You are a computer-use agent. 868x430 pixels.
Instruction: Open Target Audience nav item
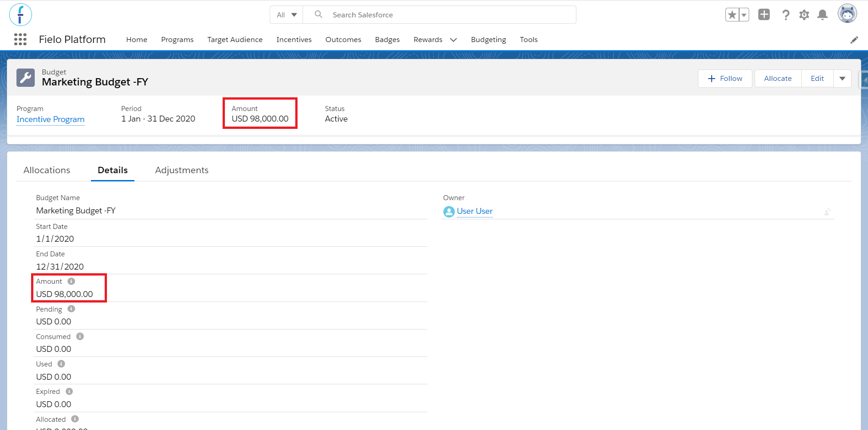(x=235, y=40)
